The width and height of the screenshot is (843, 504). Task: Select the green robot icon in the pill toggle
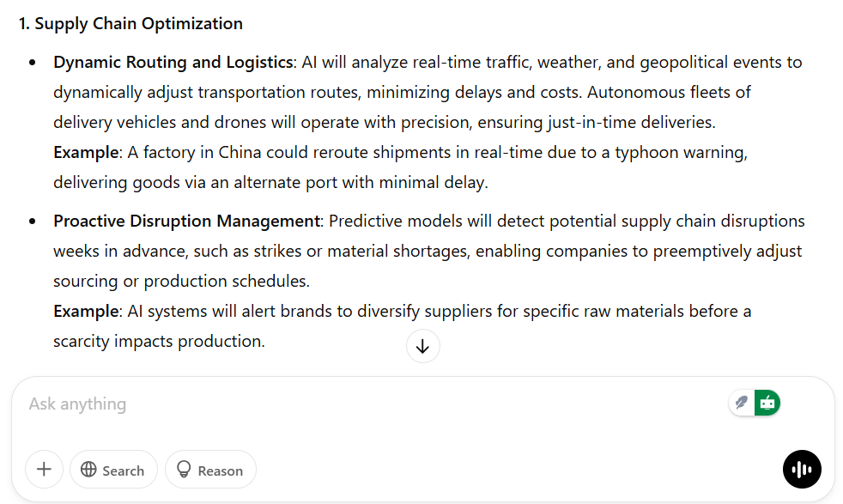pos(767,403)
